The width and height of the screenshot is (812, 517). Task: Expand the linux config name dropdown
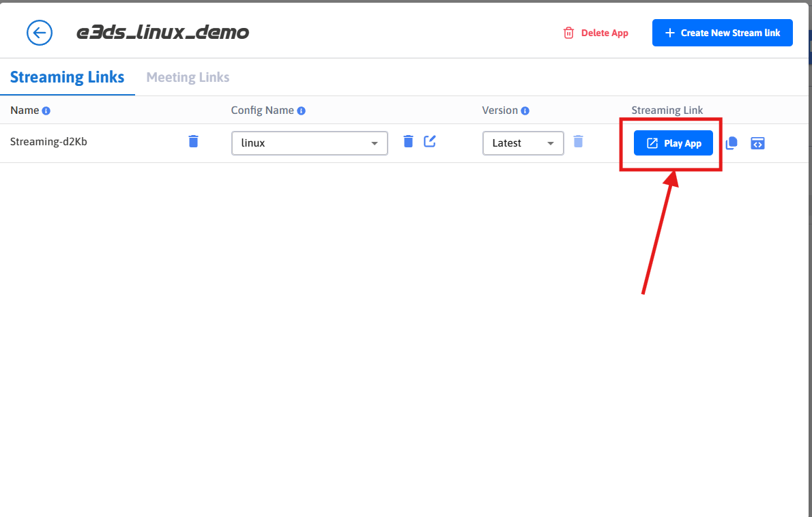[x=309, y=143]
